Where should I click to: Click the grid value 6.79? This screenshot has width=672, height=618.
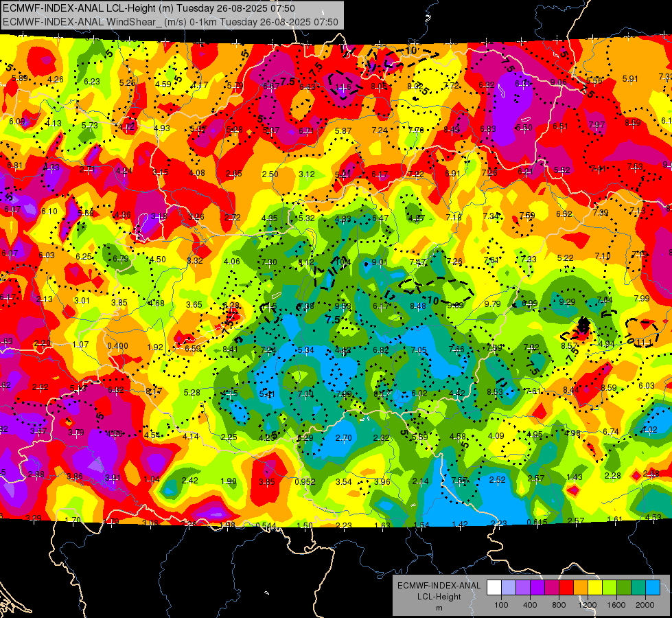pyautogui.click(x=120, y=259)
